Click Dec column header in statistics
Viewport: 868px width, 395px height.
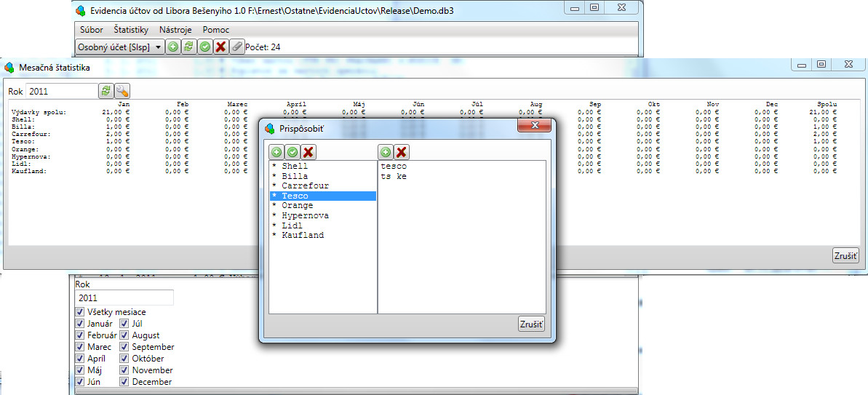tap(772, 104)
